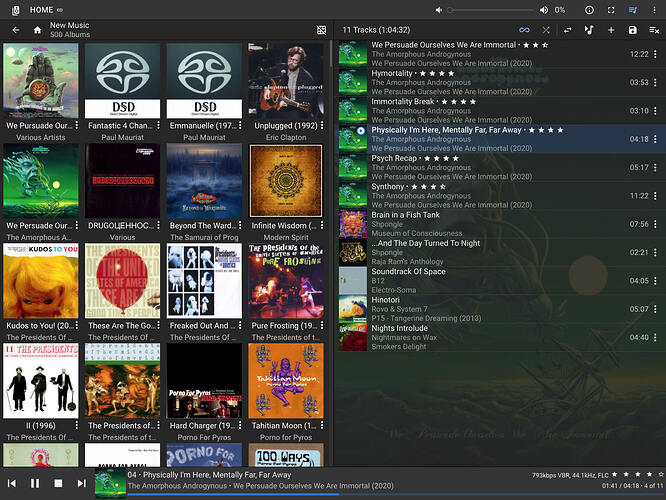Open the II (1996) album cover

point(41,381)
